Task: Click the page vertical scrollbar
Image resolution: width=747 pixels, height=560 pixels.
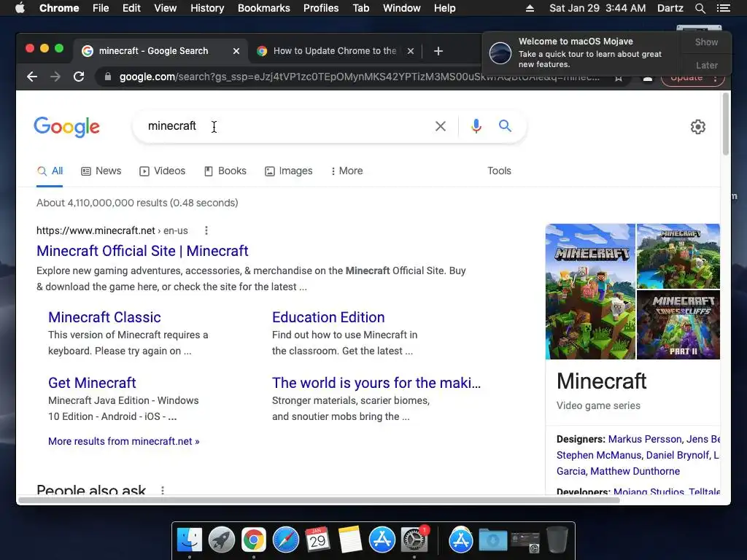Action: click(726, 124)
